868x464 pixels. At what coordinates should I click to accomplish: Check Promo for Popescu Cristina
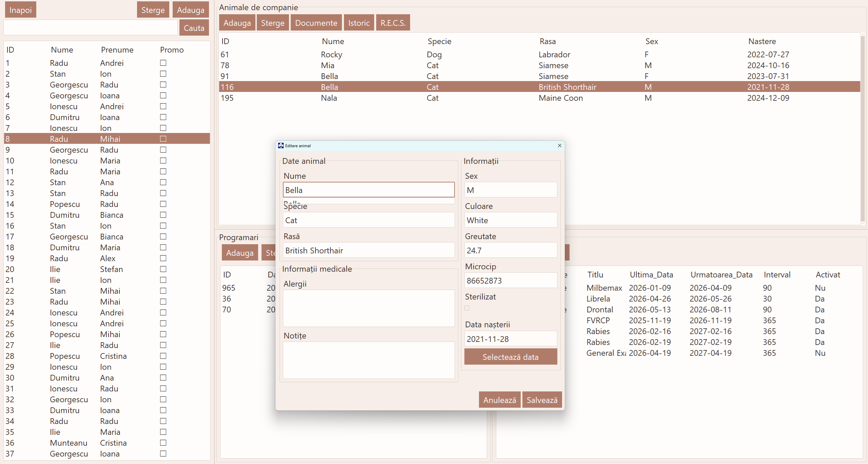(x=163, y=356)
